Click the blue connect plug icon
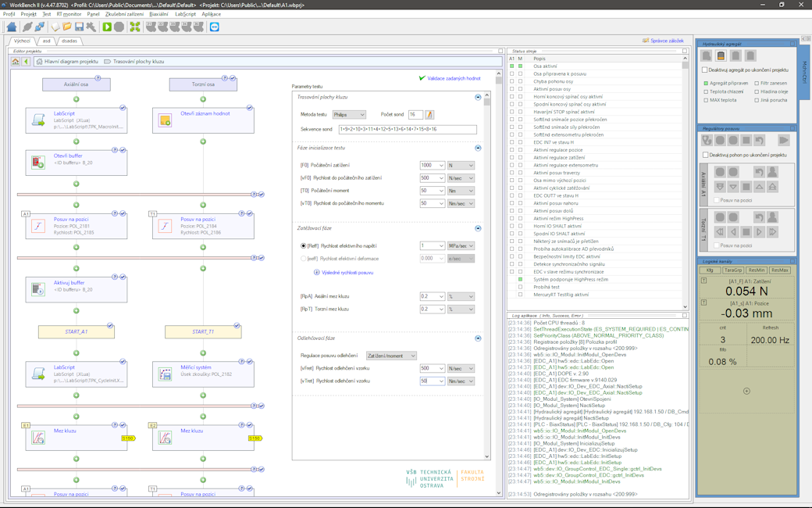812x508 pixels. point(39,27)
